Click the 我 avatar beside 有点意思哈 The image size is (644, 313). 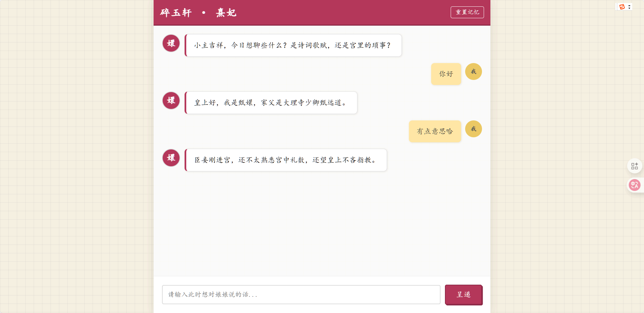[x=473, y=129]
